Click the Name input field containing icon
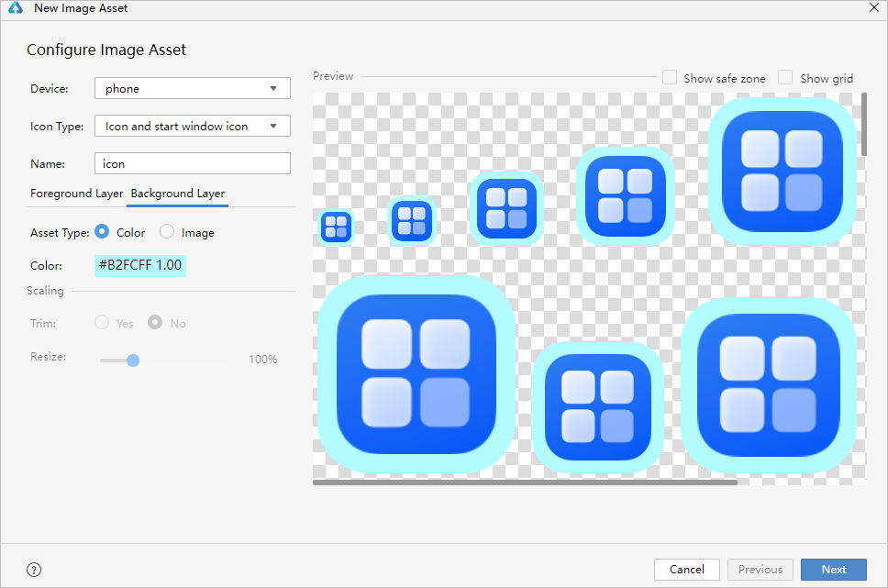 (193, 164)
